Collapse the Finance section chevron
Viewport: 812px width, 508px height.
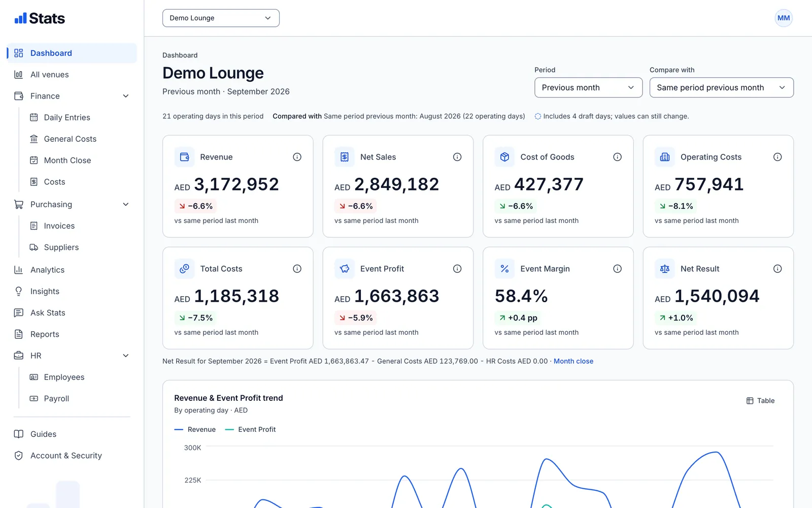(126, 96)
